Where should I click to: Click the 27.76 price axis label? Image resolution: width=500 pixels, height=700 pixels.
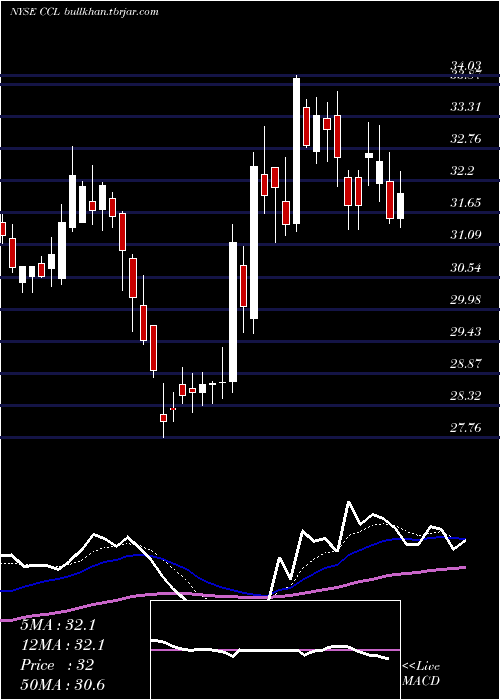click(465, 428)
